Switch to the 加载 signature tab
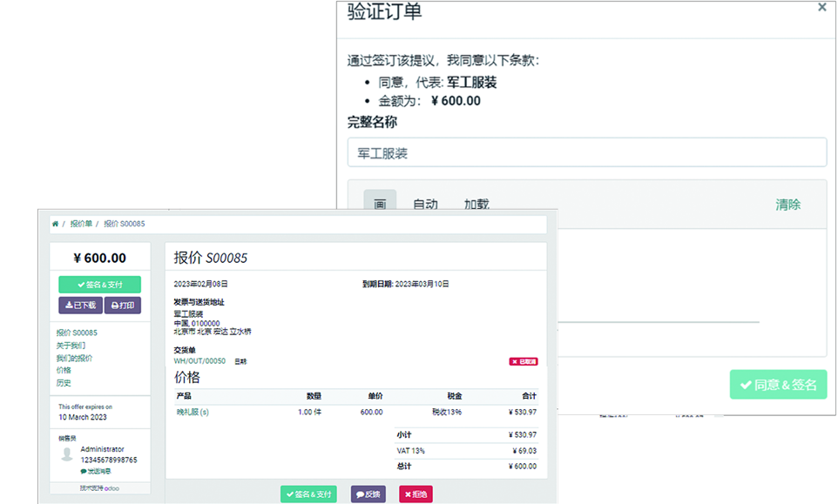The height and width of the screenshot is (504, 838). (476, 205)
